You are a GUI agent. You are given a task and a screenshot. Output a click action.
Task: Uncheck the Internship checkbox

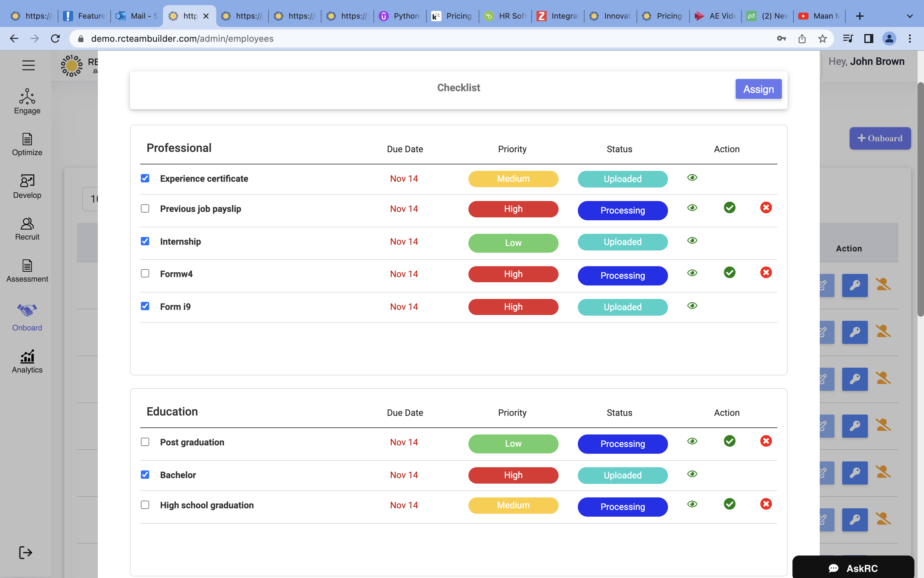(x=145, y=241)
